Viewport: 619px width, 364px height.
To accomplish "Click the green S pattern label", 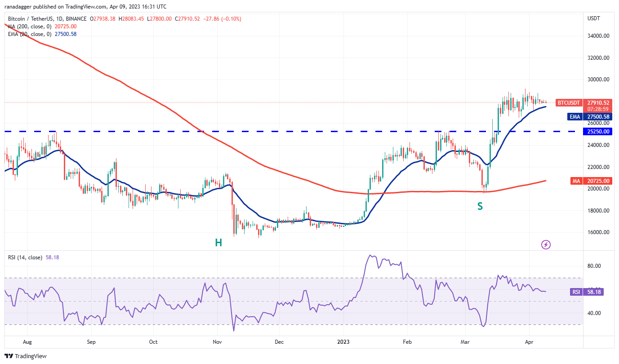I will pos(480,206).
